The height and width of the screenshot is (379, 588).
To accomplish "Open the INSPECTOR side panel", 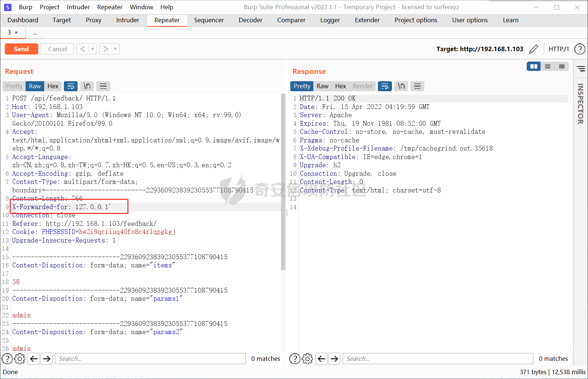I will pyautogui.click(x=581, y=104).
